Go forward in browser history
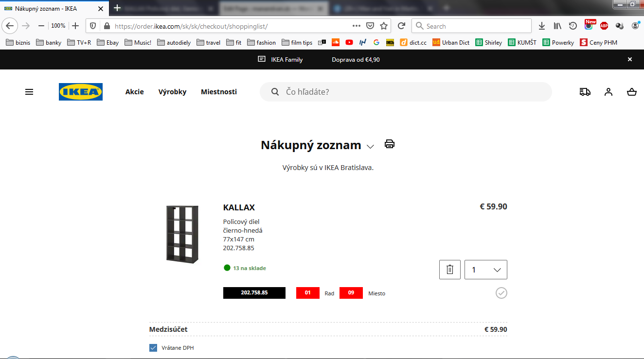The width and height of the screenshot is (644, 359). click(26, 26)
